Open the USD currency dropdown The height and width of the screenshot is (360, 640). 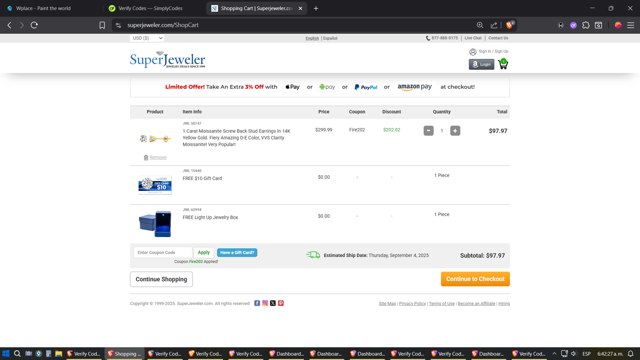pos(147,38)
